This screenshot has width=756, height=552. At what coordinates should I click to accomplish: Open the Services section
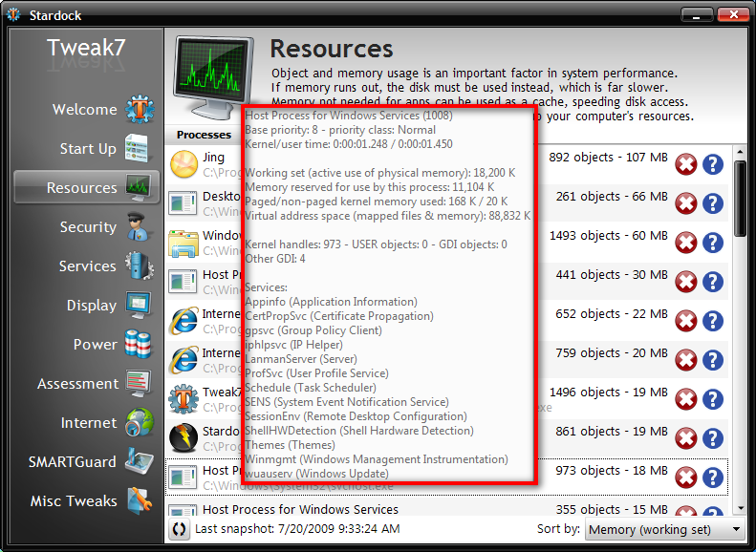coord(87,265)
